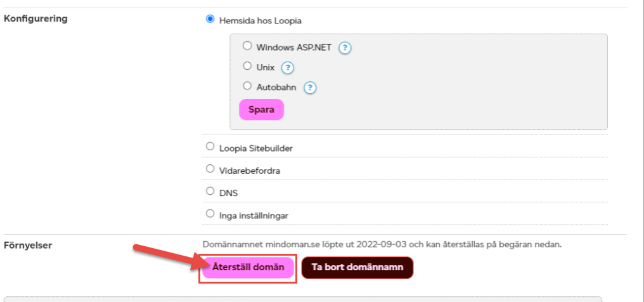
Task: Select the Inga inställningar radio option
Action: point(210,214)
